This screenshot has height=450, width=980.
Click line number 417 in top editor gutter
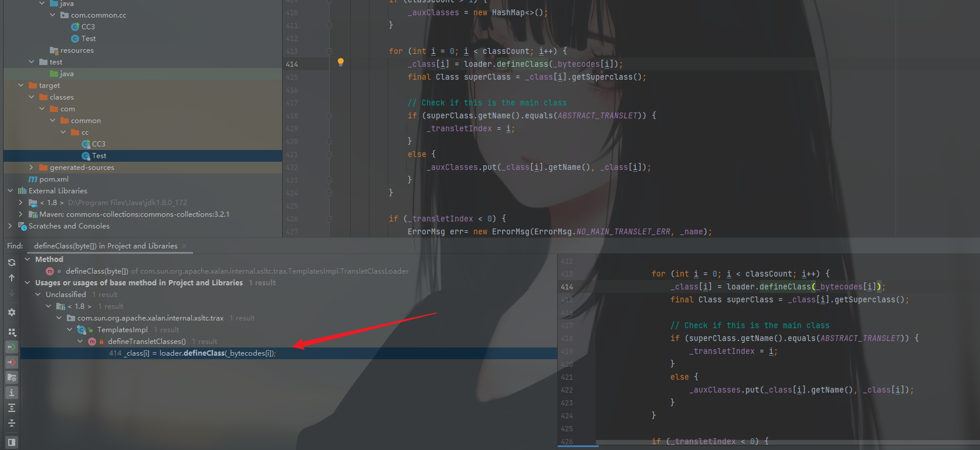pos(292,103)
